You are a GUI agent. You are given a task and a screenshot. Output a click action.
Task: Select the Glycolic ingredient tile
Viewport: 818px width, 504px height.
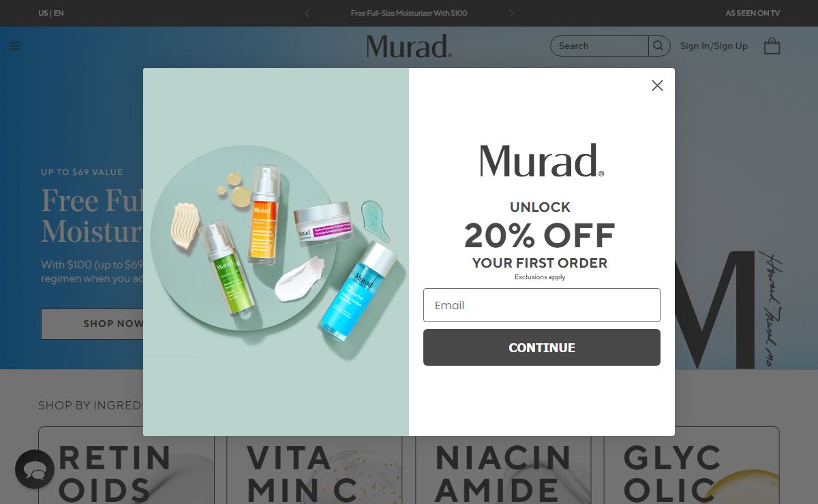(x=691, y=465)
